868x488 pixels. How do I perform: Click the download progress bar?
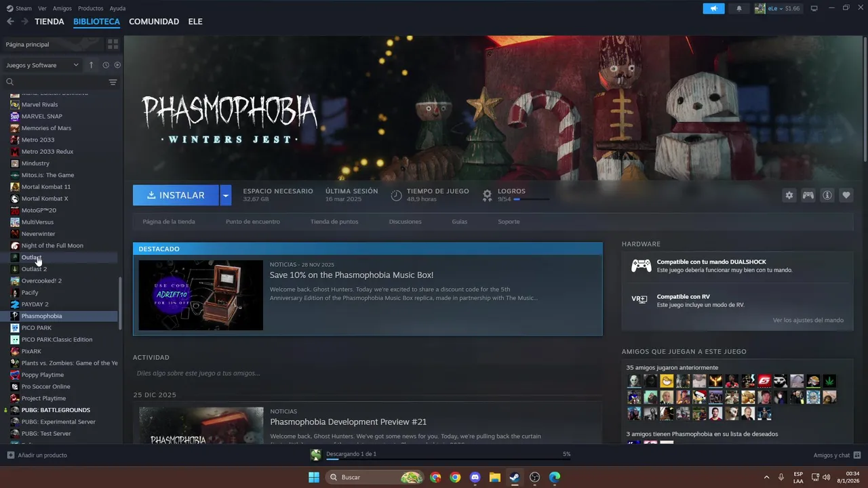point(448,460)
